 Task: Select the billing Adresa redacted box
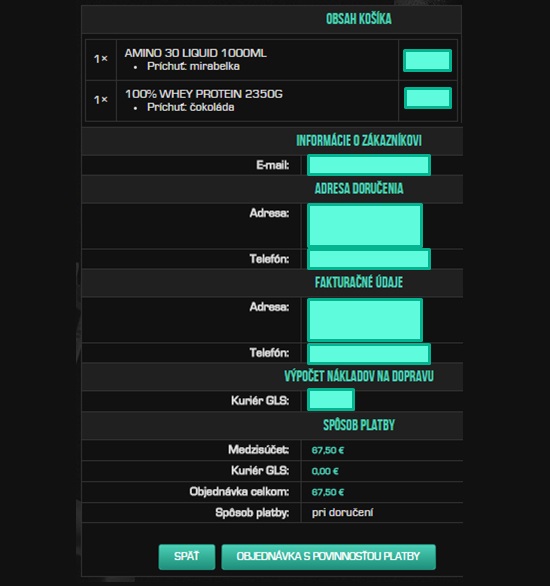(365, 320)
